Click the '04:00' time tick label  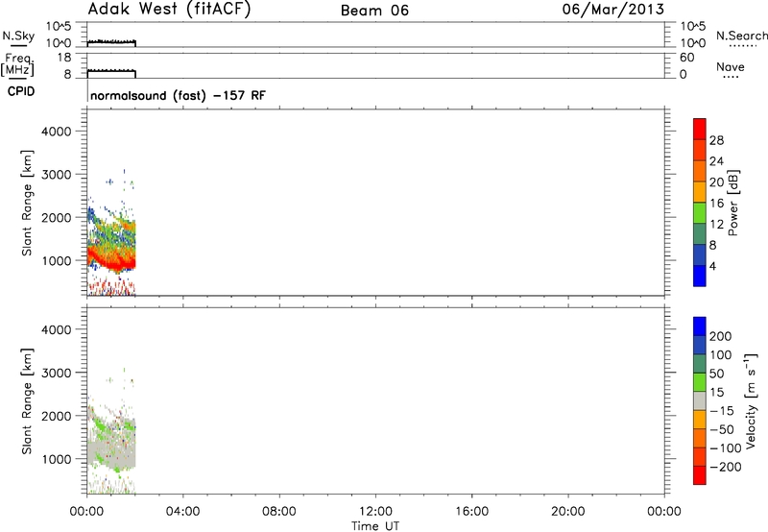point(183,512)
